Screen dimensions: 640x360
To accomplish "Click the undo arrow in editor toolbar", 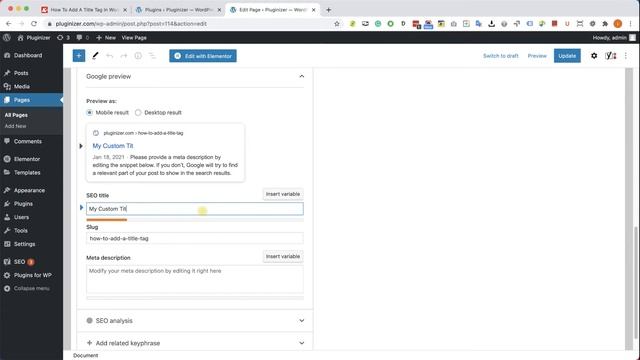I will (x=109, y=56).
